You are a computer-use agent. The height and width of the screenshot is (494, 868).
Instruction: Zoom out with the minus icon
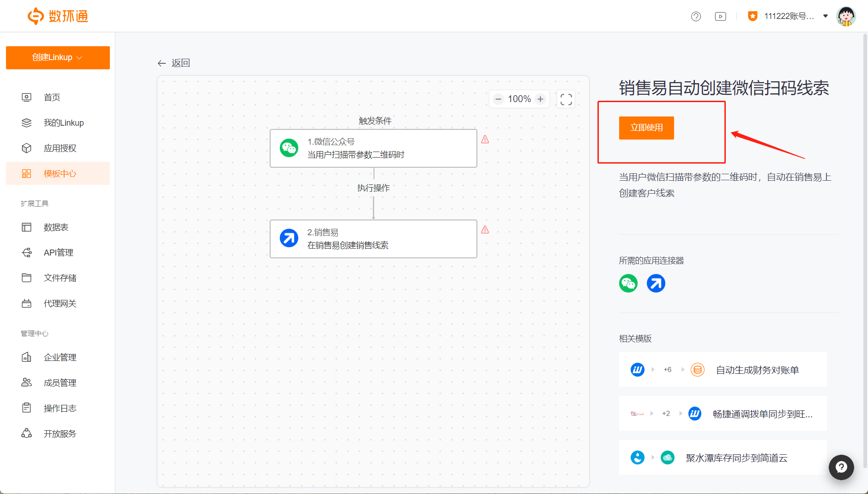[x=498, y=99]
